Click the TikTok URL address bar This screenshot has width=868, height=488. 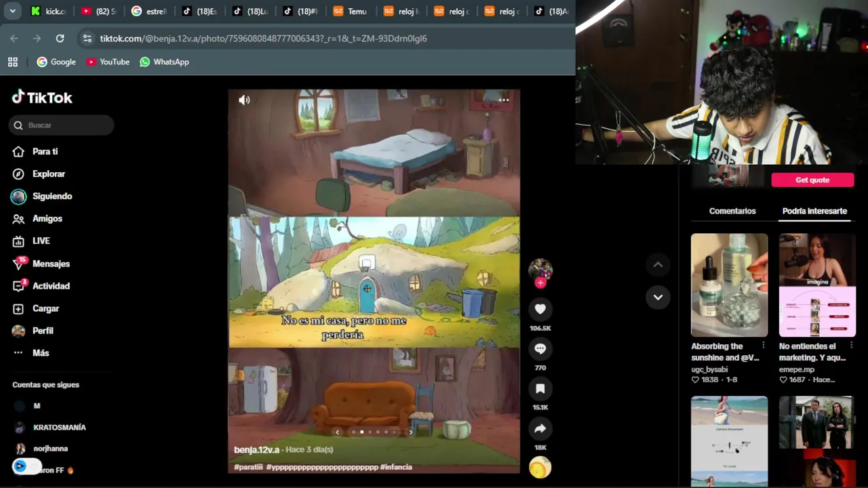click(x=325, y=39)
